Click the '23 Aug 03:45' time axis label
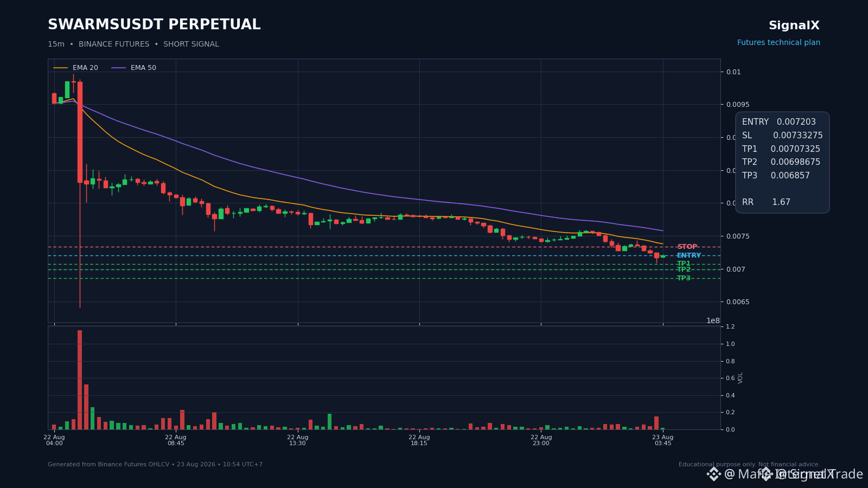 coord(663,440)
